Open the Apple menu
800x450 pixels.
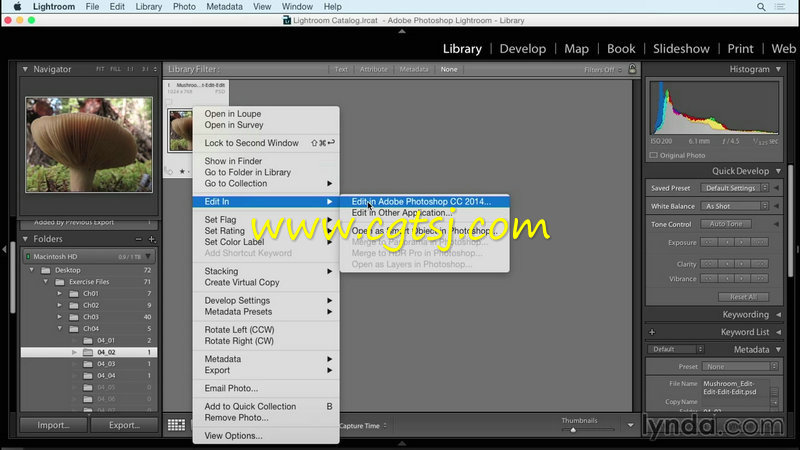click(x=17, y=7)
